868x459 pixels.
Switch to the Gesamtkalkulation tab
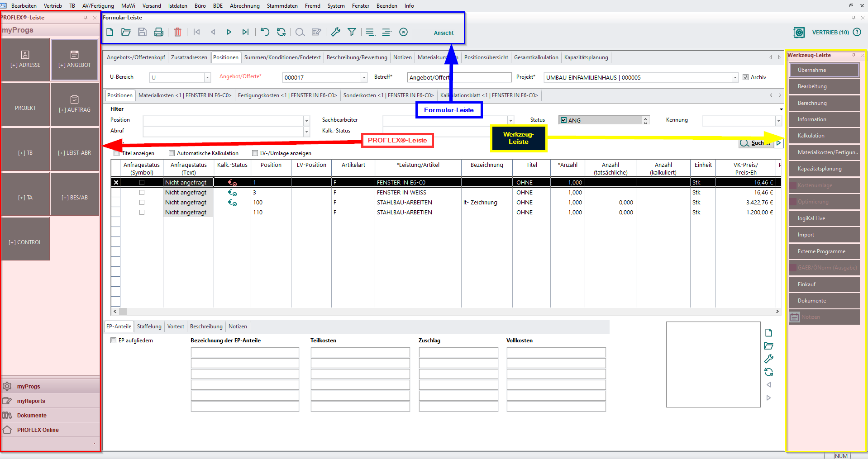point(536,57)
